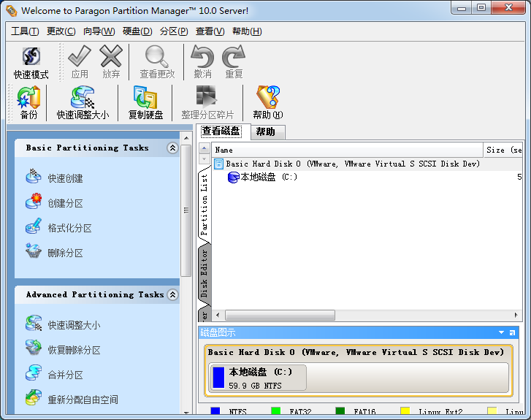Open the 工具(T) menu

click(x=25, y=31)
